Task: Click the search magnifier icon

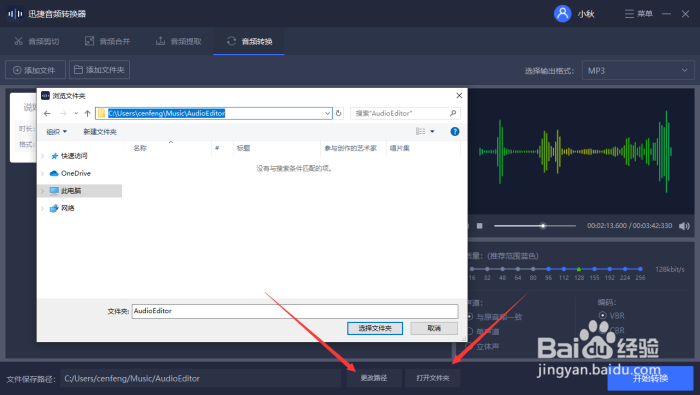Action: 453,113
